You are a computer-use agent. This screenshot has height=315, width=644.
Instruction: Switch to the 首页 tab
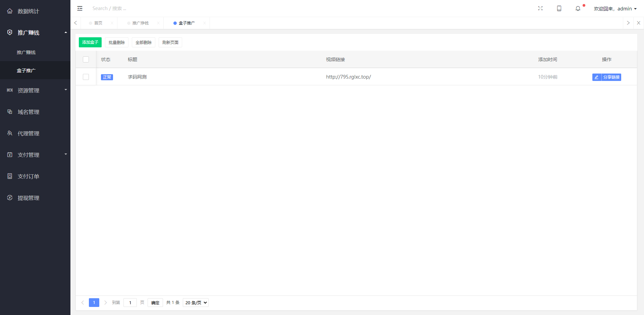click(98, 23)
